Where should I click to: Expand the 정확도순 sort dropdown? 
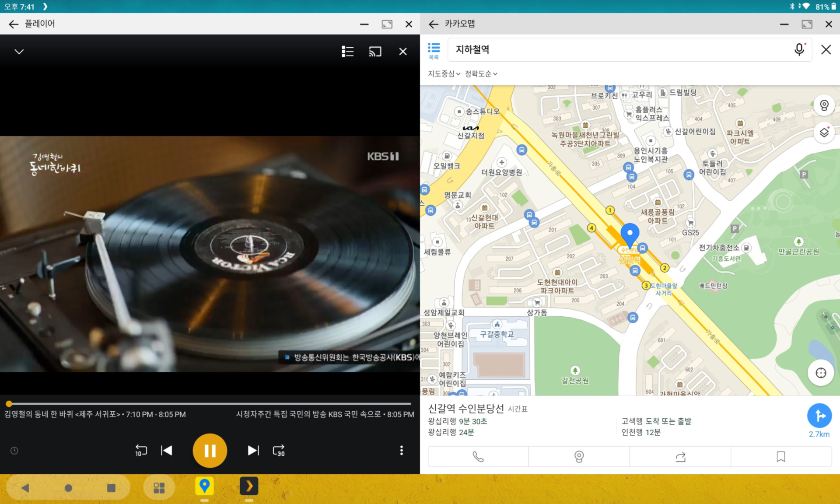click(481, 74)
